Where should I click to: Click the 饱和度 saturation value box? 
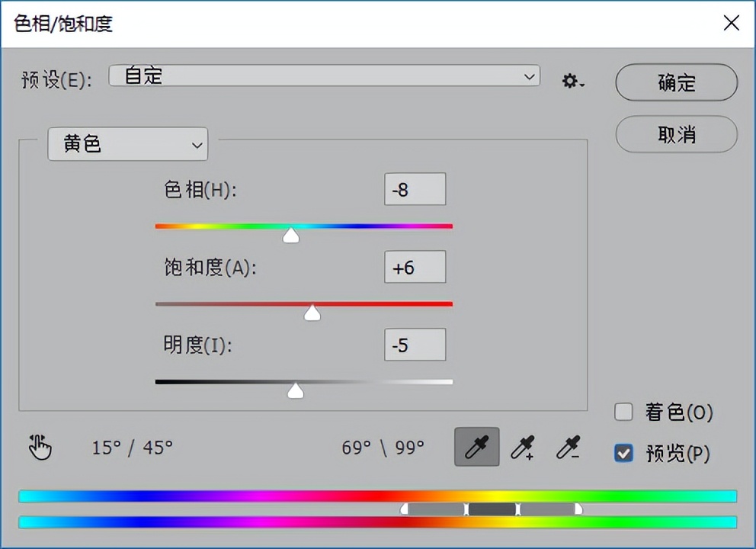(x=415, y=267)
